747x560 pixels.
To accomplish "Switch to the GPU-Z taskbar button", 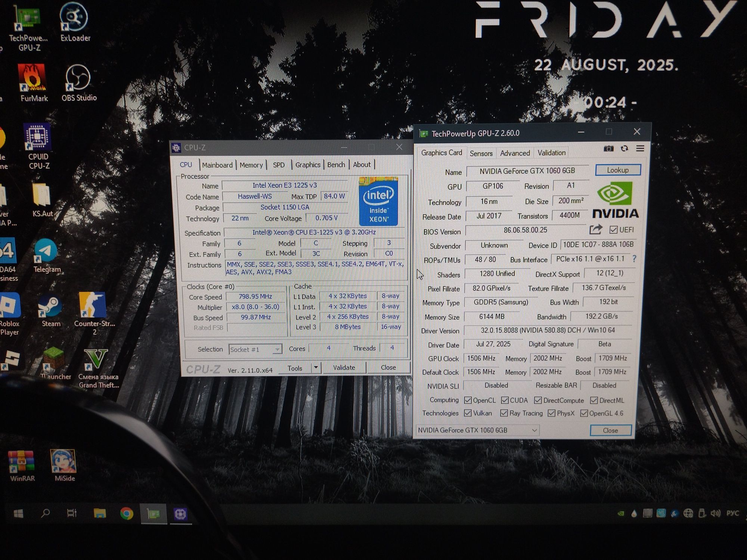I will tap(153, 514).
